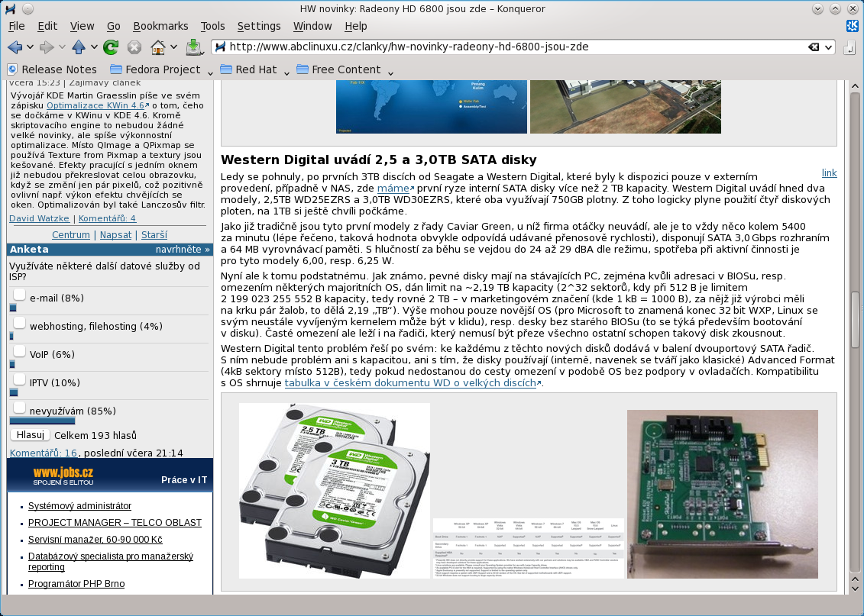
Task: Select the e-mail (8%) poll option
Action: coord(19,295)
